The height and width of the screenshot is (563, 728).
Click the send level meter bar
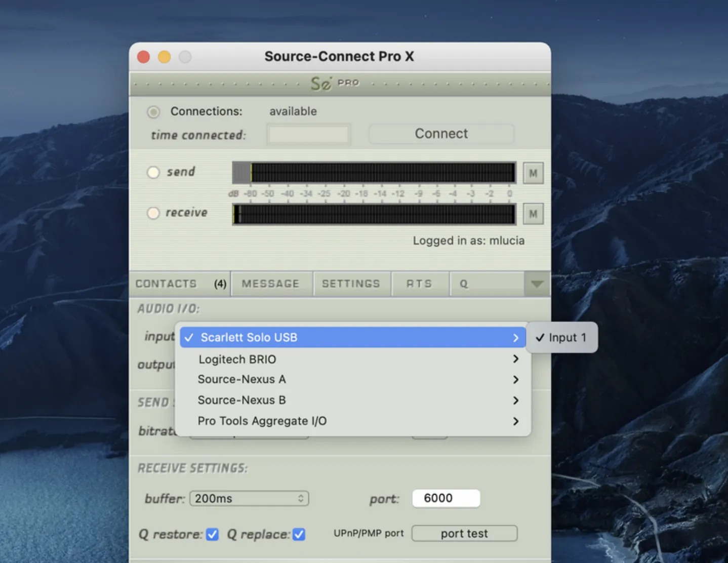coord(374,173)
